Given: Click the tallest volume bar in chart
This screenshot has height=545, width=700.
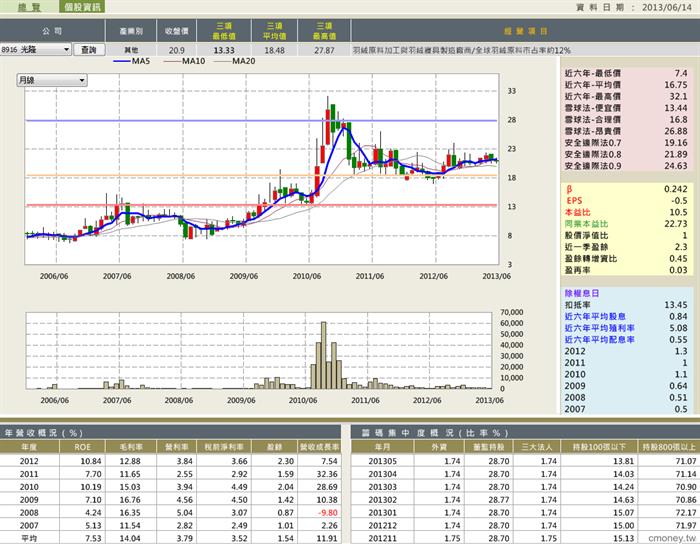Looking at the screenshot, I should (324, 355).
